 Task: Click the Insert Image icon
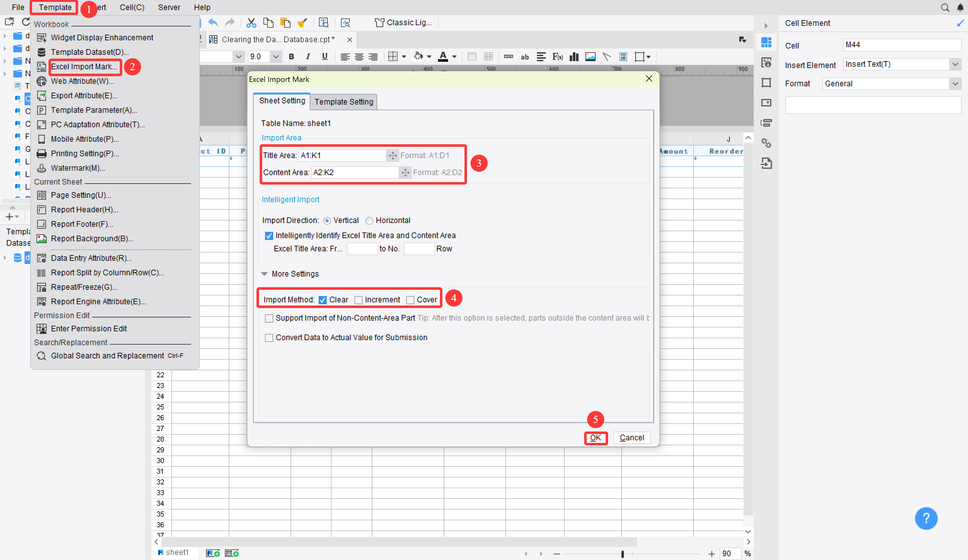(590, 57)
